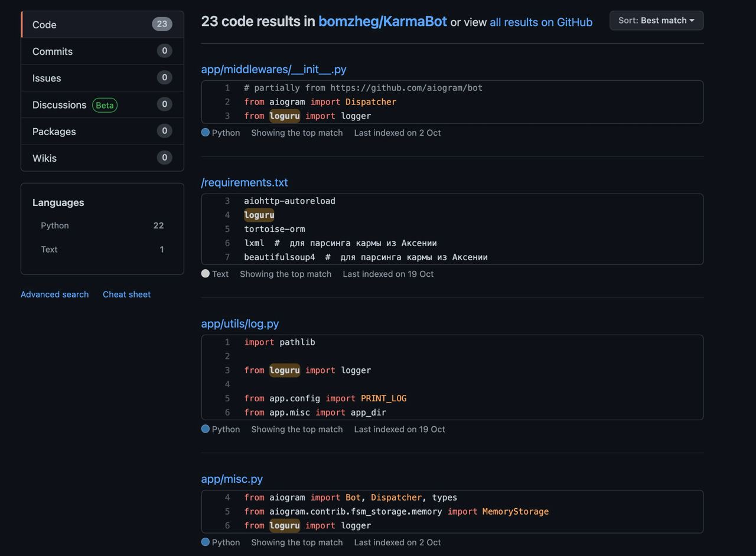Click 'import pathlib' line in log.py
The image size is (756, 556).
click(x=279, y=342)
